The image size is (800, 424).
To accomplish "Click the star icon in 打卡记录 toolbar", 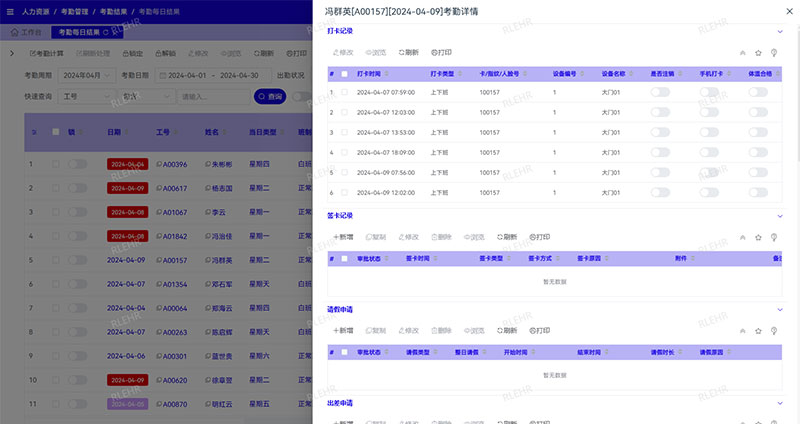I will (758, 53).
